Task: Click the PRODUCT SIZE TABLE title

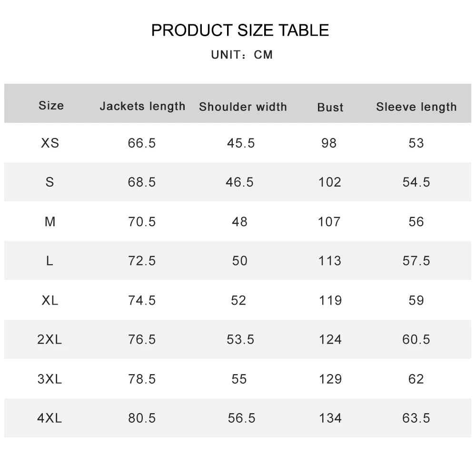Action: 240,30
